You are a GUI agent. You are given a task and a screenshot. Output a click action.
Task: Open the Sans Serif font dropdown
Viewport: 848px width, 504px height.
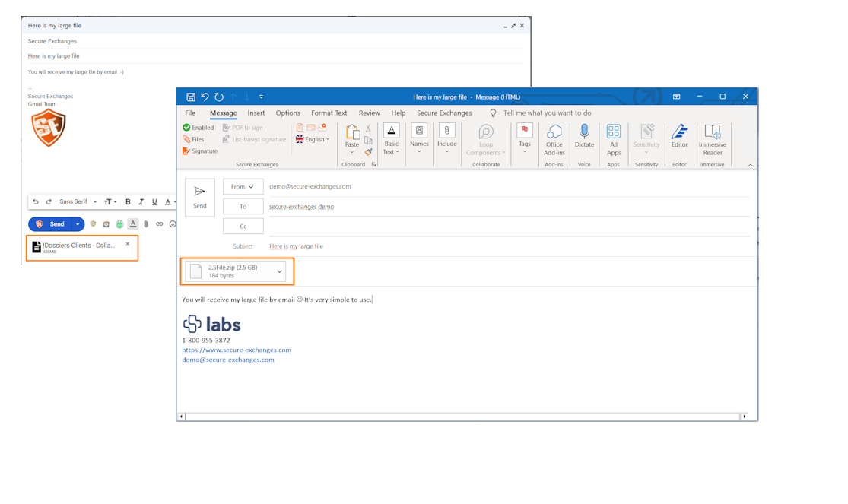[78, 202]
